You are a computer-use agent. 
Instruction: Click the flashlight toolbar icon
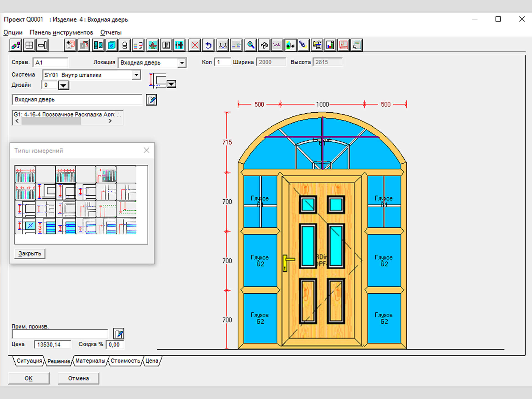coord(303,45)
